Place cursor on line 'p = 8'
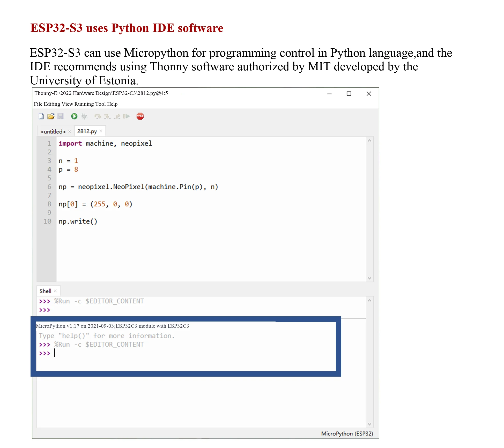This screenshot has width=504, height=448. click(x=68, y=170)
